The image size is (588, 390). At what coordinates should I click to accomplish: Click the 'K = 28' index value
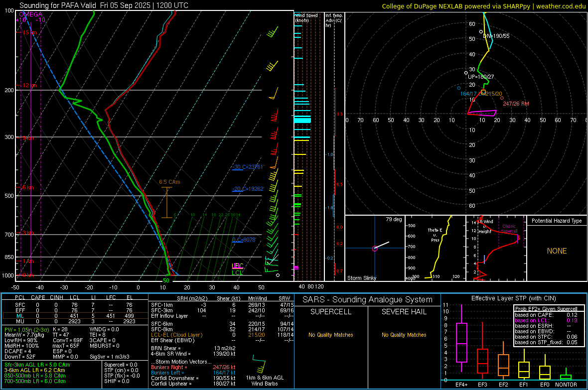(x=60, y=330)
